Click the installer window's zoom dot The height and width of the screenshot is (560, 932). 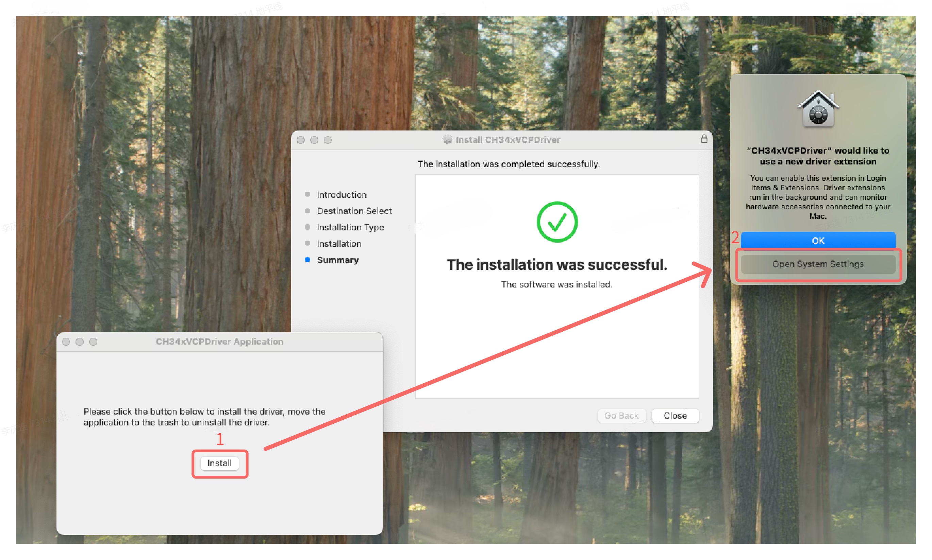328,140
